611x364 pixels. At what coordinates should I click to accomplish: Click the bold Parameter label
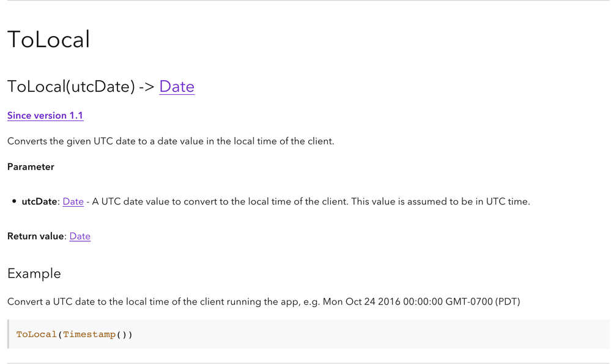31,167
